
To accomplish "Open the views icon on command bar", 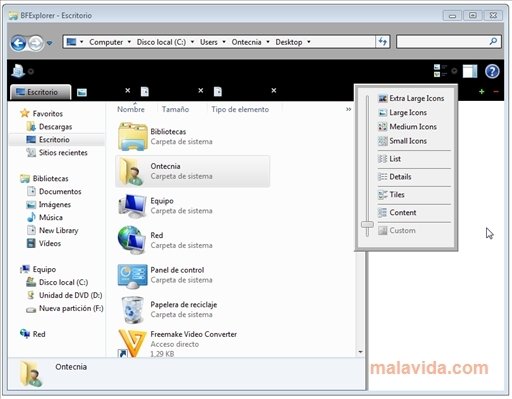I will pos(440,71).
